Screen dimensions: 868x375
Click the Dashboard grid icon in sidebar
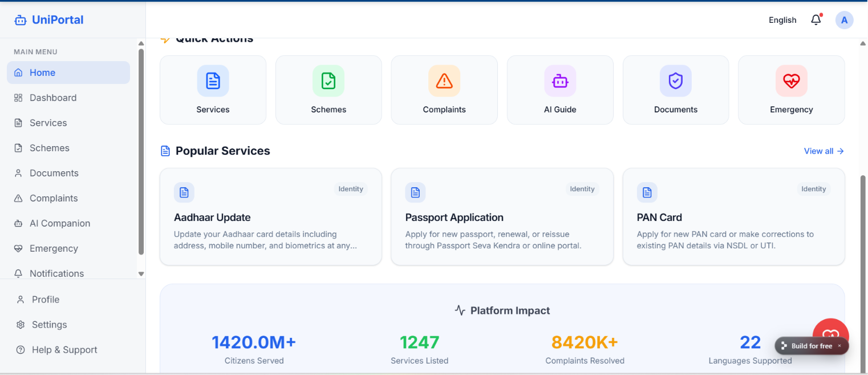pos(18,98)
